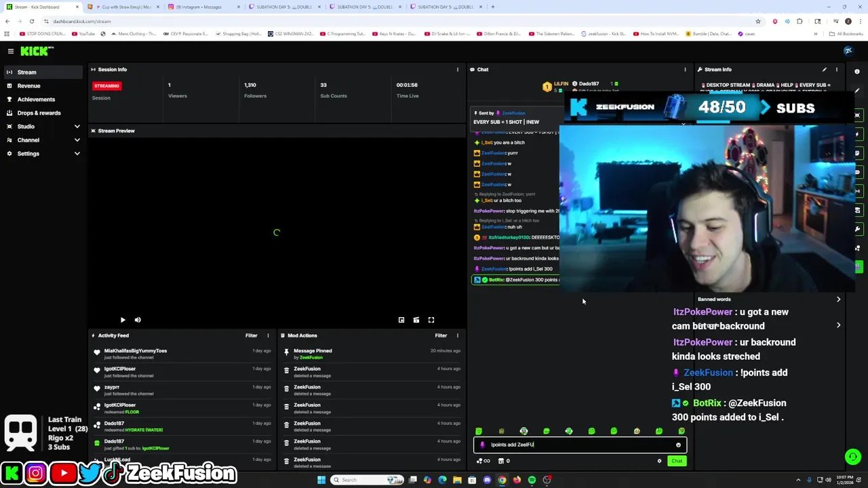Image resolution: width=868 pixels, height=488 pixels.
Task: Open Drops & rewards in the sidebar
Action: [x=43, y=113]
